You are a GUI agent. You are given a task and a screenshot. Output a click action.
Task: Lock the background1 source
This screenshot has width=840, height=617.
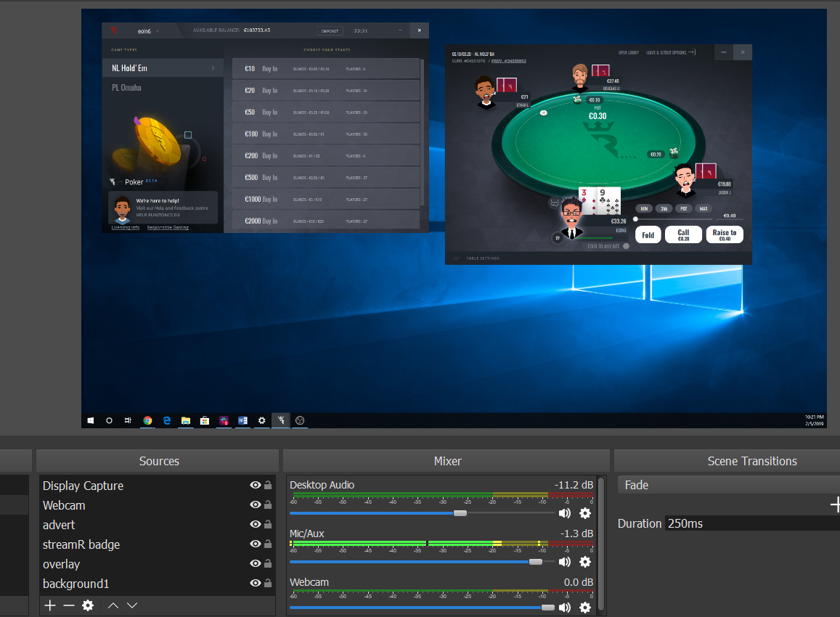[268, 583]
